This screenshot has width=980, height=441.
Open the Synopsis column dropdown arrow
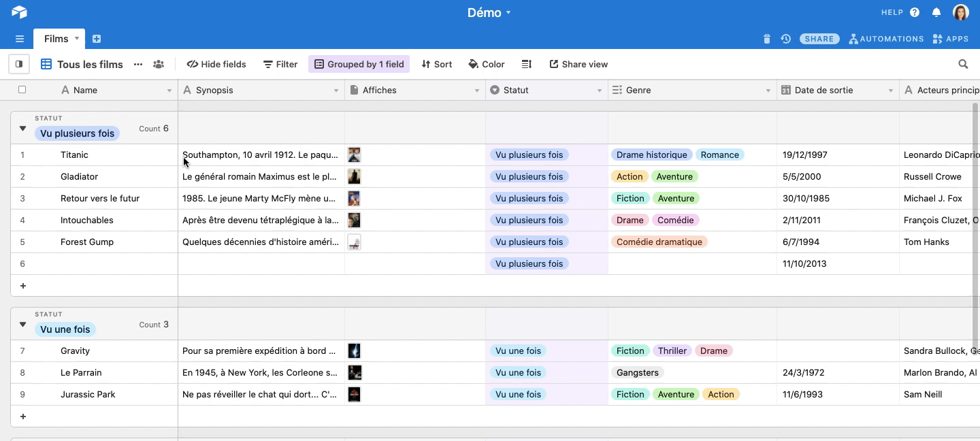coord(336,91)
